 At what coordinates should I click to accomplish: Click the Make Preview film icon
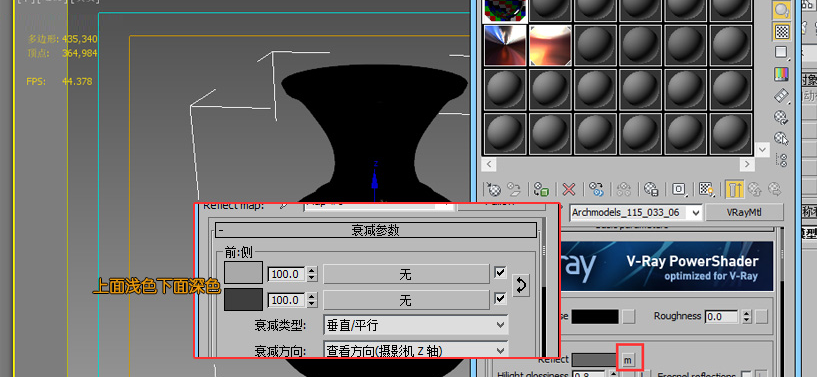(781, 96)
